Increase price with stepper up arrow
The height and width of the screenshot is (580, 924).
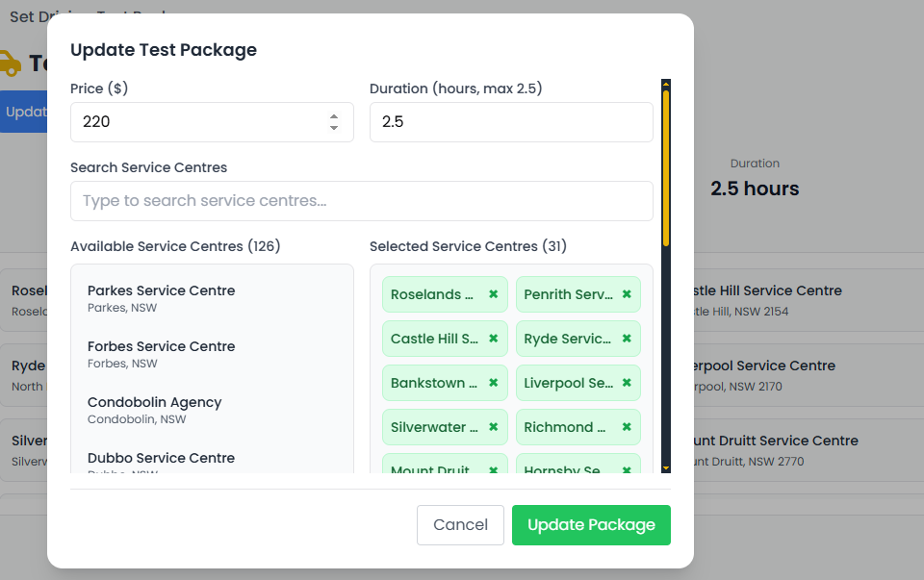click(334, 116)
